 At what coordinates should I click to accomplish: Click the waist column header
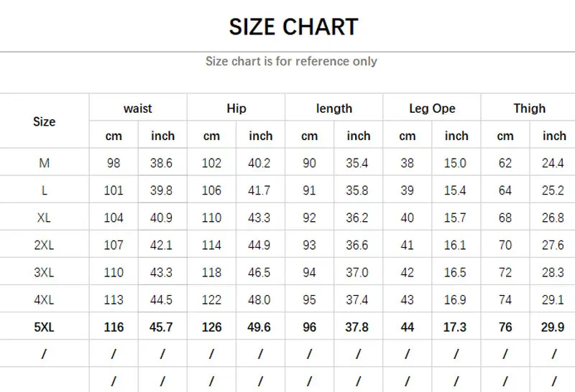pos(138,108)
